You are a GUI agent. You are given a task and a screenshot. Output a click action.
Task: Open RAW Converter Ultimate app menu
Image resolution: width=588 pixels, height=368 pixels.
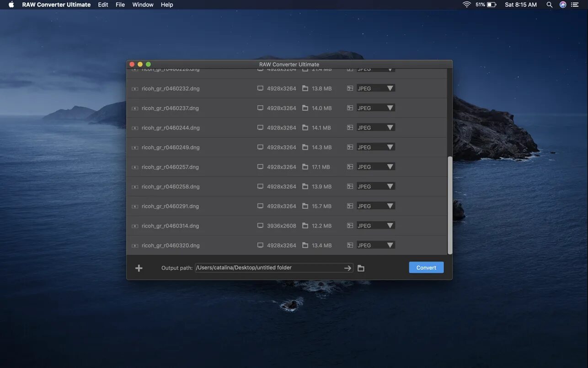tap(56, 5)
